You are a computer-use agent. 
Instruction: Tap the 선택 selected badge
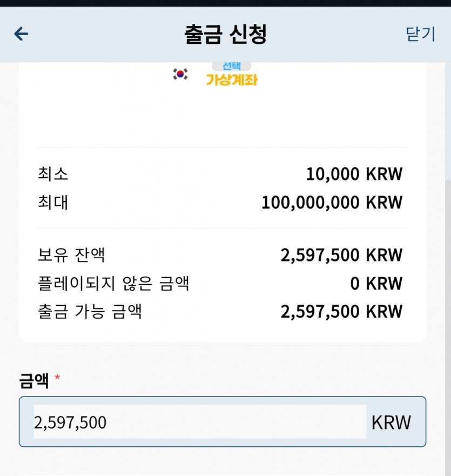(231, 66)
